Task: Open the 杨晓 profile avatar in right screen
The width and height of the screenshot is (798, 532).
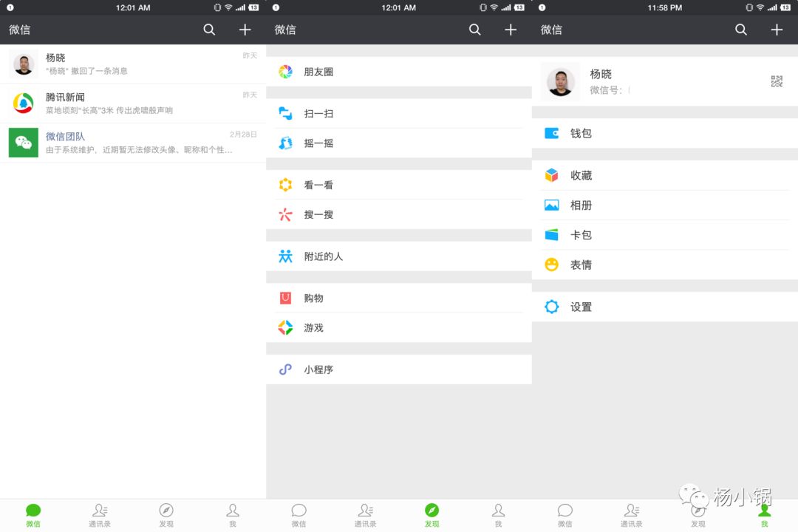Action: [x=560, y=81]
